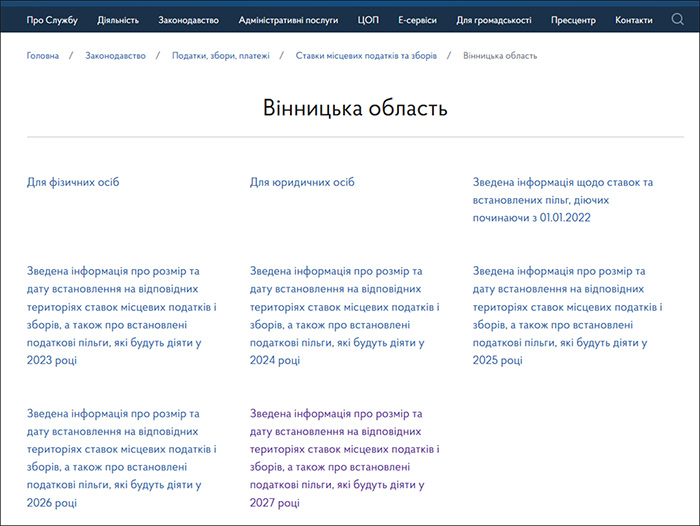Open the Контакти page
The height and width of the screenshot is (526, 700).
[633, 20]
